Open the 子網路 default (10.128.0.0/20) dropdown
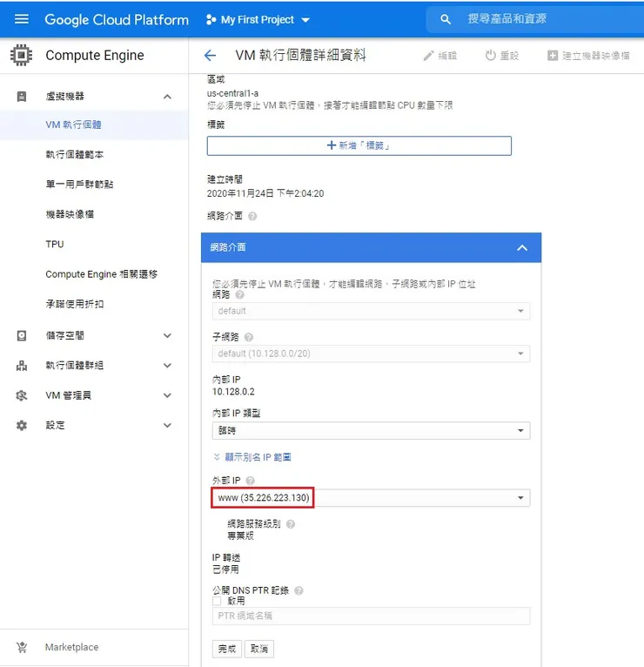 (371, 354)
